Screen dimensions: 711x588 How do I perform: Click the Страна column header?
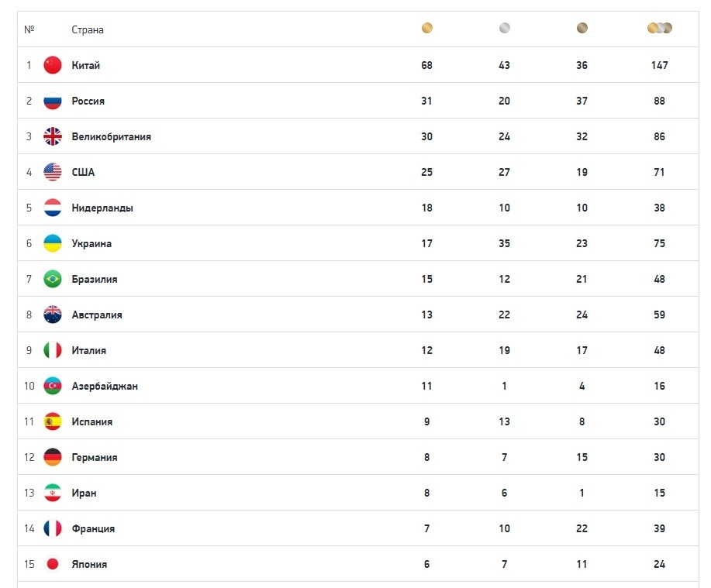88,29
